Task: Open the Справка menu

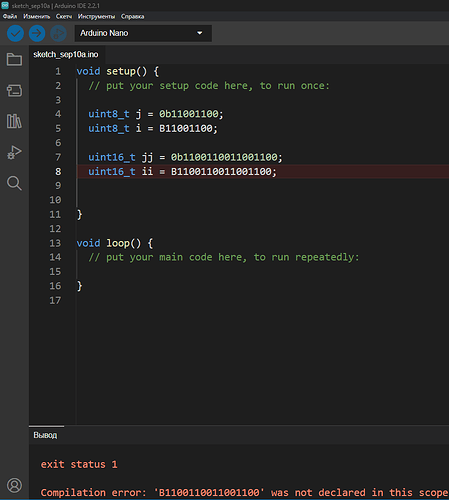Action: pyautogui.click(x=132, y=16)
